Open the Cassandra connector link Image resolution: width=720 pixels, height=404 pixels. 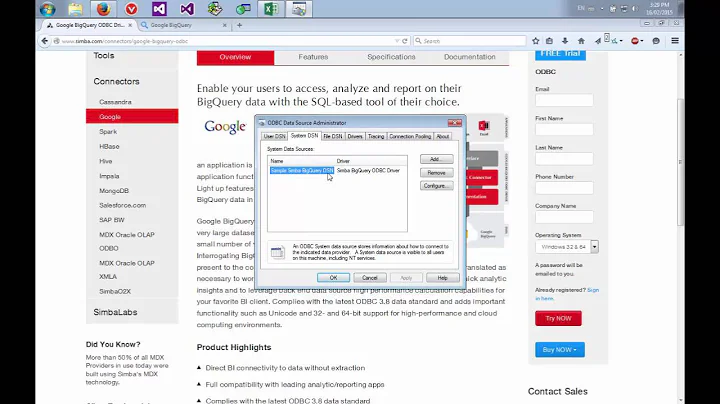coord(115,102)
